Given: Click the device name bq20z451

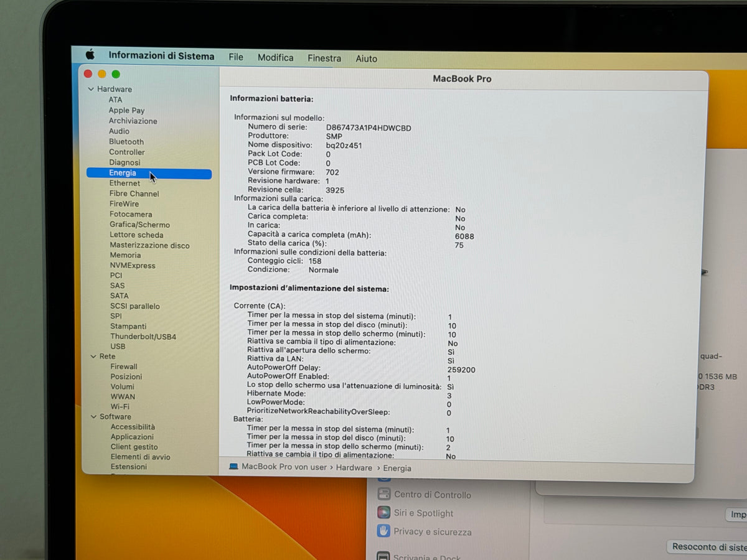Looking at the screenshot, I should pyautogui.click(x=344, y=146).
